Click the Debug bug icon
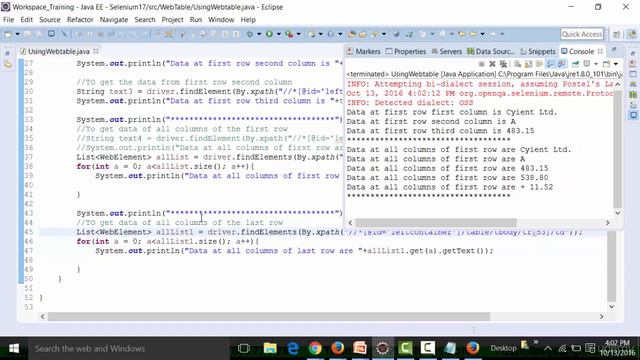The image size is (640, 360). [x=249, y=34]
